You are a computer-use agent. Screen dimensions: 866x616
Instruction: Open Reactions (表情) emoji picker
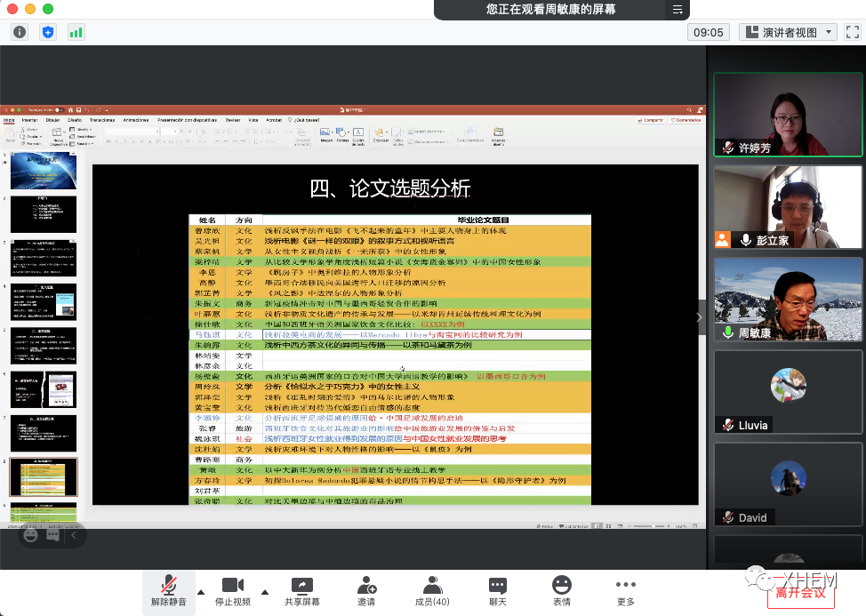coord(561,591)
